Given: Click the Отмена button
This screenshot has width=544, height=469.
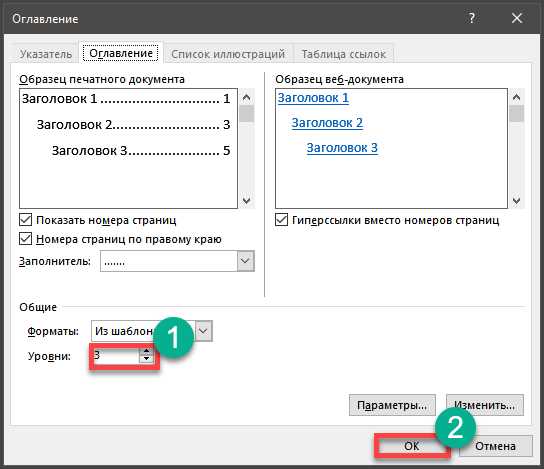Looking at the screenshot, I should click(495, 446).
